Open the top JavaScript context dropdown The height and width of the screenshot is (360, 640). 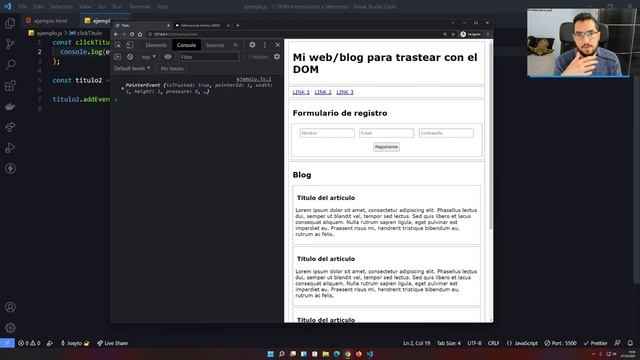[x=148, y=57]
